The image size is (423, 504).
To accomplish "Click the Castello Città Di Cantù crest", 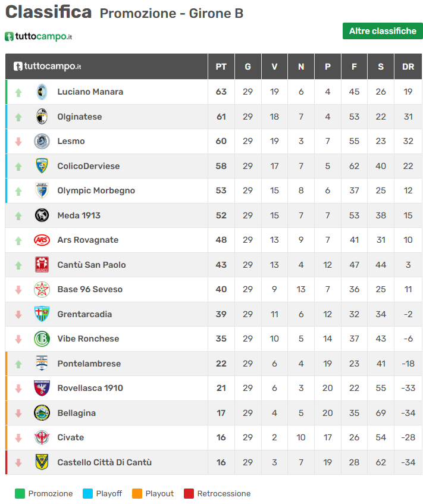I will [42, 462].
